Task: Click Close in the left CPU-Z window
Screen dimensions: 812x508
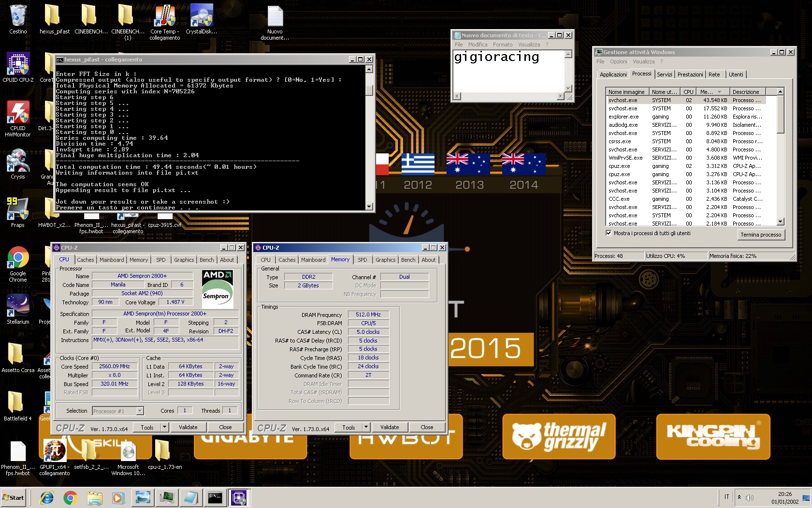Action: [x=225, y=427]
